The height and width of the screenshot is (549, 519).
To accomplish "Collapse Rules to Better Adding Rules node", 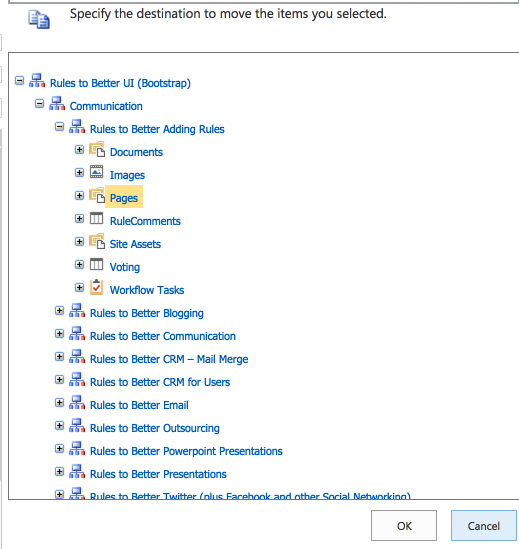I will (x=60, y=127).
